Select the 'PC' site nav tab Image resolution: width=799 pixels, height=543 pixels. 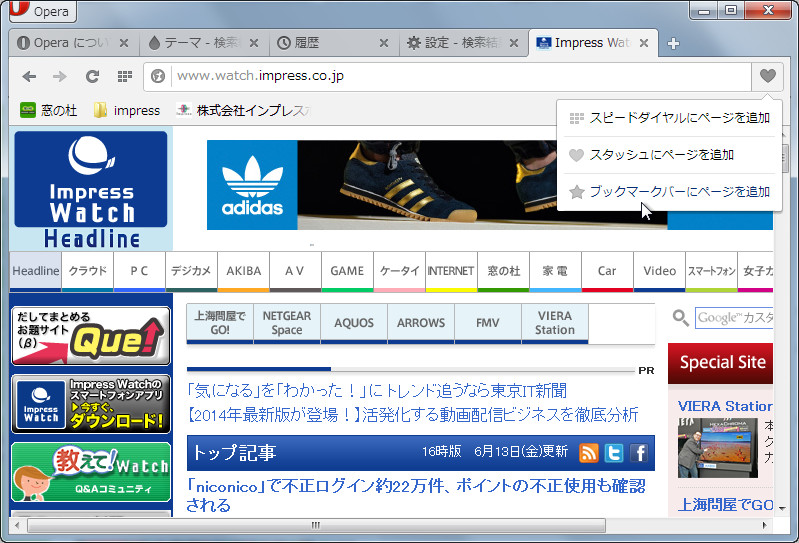tap(139, 271)
